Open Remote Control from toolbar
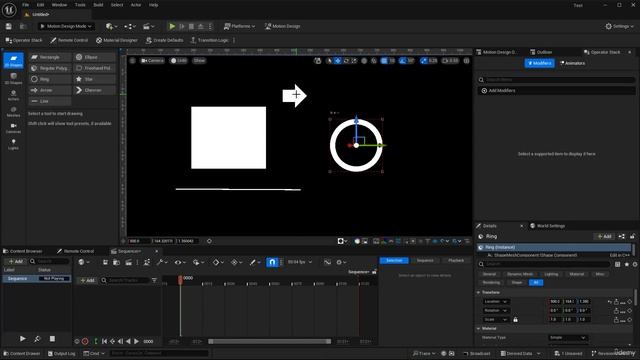The image size is (640, 360). click(69, 40)
